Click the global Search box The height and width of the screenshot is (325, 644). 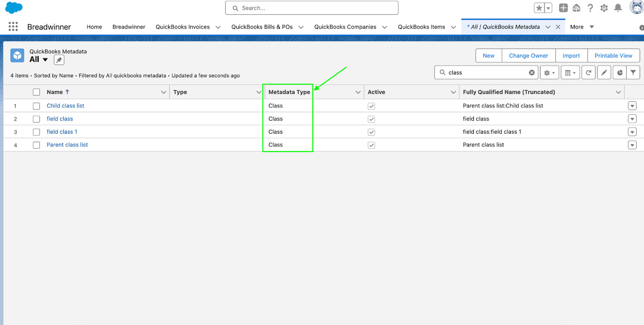[x=312, y=8]
